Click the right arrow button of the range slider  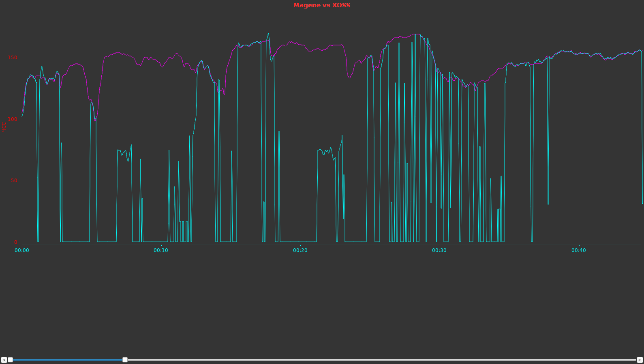(x=640, y=360)
